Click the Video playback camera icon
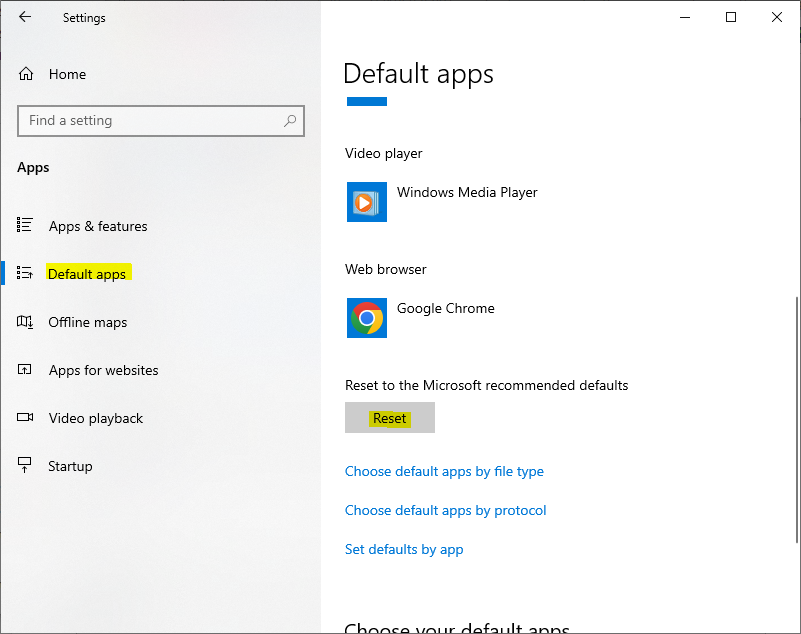The image size is (801, 634). (x=25, y=417)
